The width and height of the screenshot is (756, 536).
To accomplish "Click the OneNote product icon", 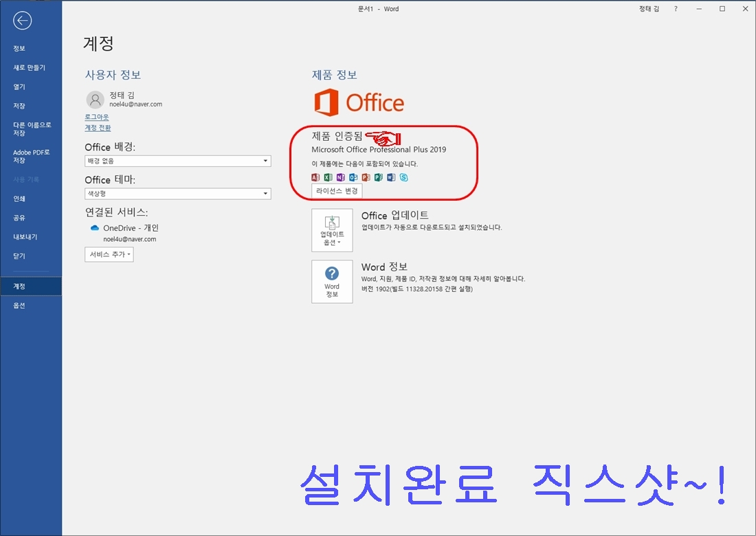I will click(x=340, y=177).
